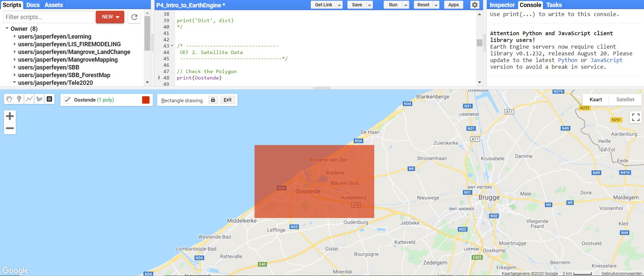Screen dimensions: 644x276
Task: Select the add marker tool
Action: tap(19, 99)
